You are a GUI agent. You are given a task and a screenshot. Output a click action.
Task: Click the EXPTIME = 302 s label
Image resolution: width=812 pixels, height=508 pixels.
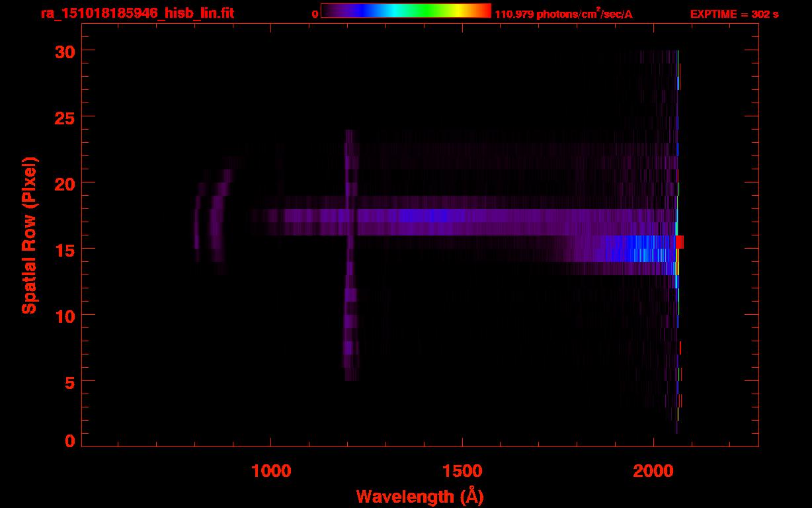click(x=734, y=14)
